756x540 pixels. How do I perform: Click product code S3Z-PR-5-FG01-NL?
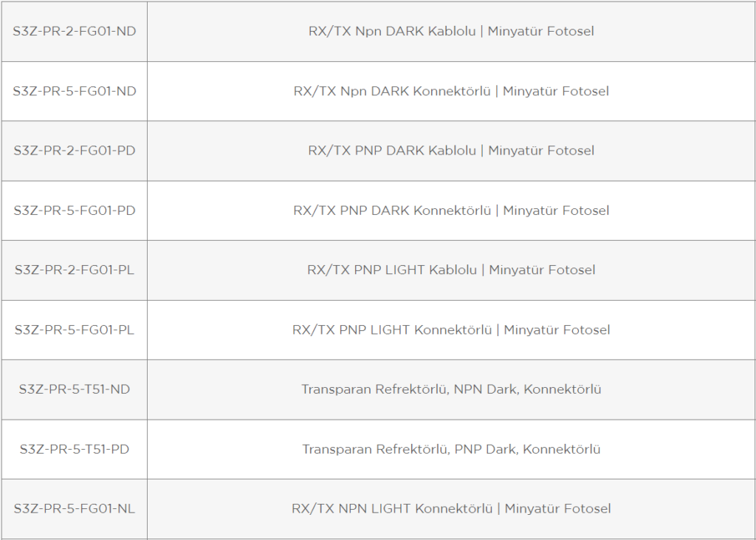point(75,509)
